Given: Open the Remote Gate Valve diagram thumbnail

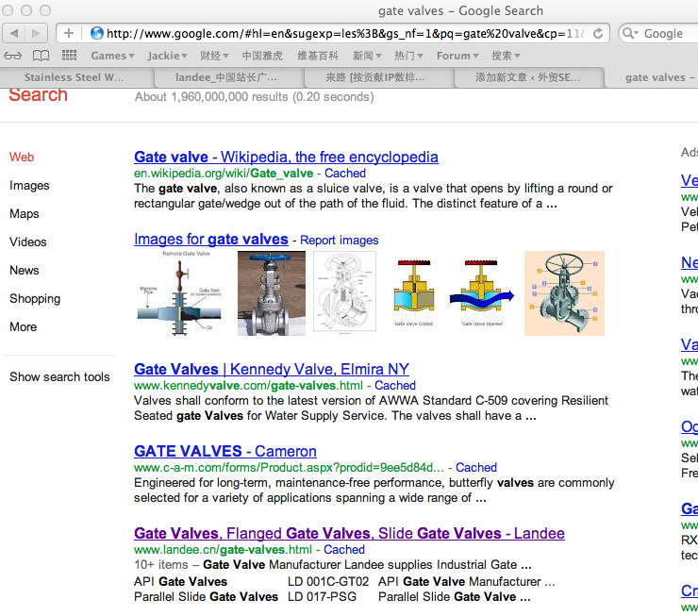Looking at the screenshot, I should tap(181, 292).
